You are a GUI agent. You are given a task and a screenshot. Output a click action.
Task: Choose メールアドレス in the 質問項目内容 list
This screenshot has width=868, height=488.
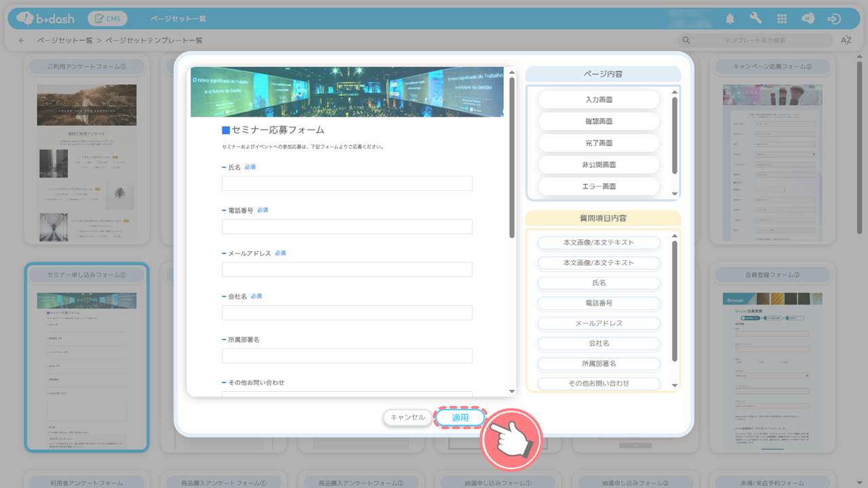(599, 323)
